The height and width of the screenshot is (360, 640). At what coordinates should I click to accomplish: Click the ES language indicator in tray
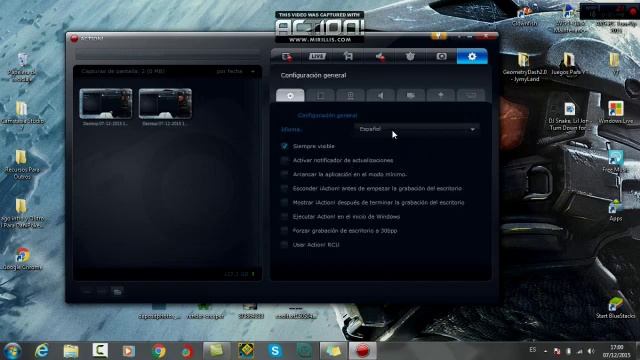pos(533,350)
